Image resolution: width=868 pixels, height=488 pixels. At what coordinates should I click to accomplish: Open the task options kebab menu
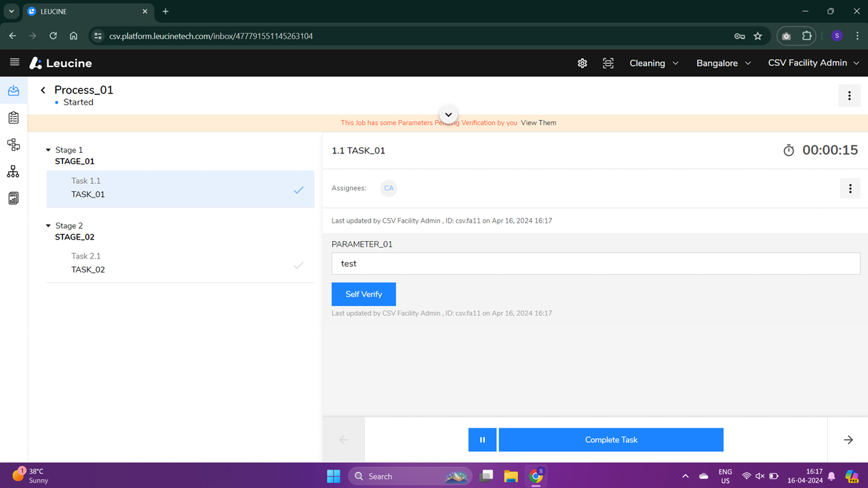[x=850, y=189]
